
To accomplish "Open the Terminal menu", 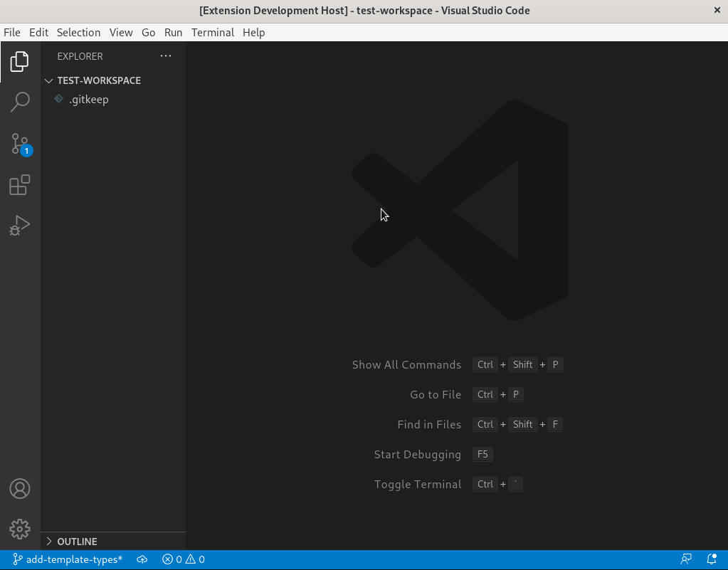I will [212, 32].
